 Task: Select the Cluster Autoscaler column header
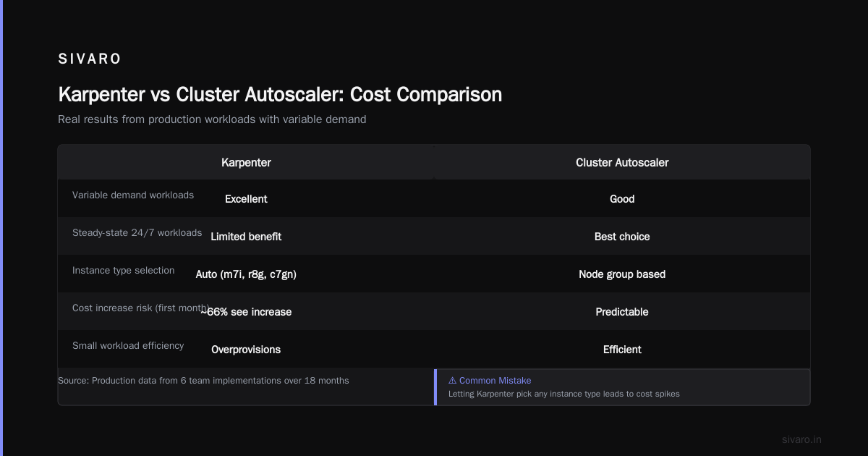click(x=622, y=163)
